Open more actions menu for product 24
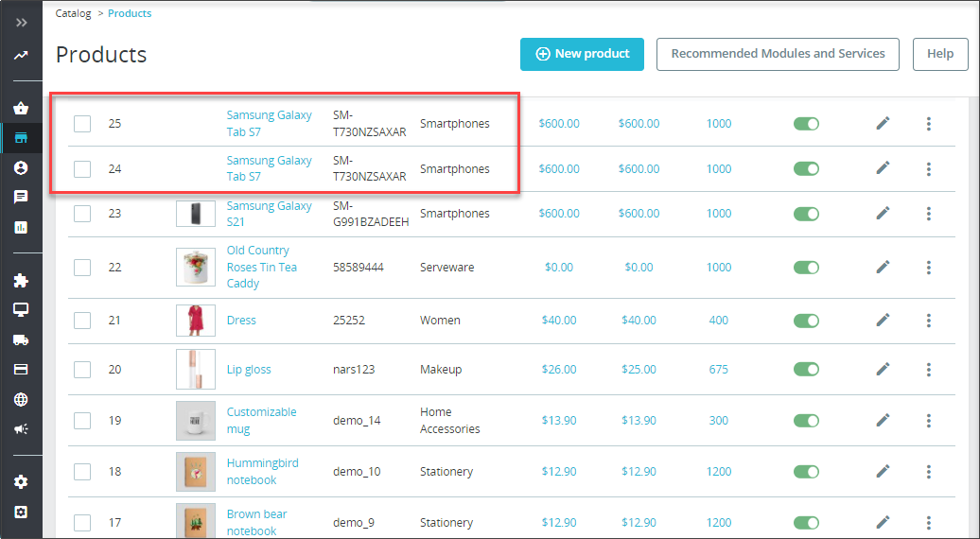The height and width of the screenshot is (539, 980). [929, 168]
